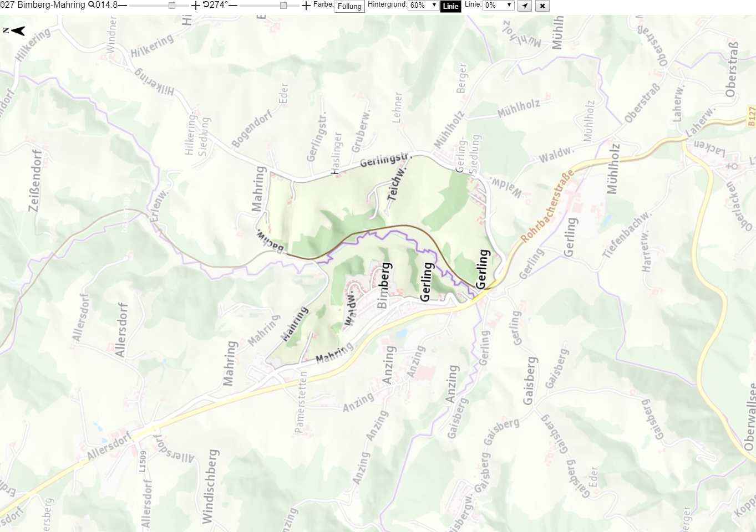Click the Teichw. street label
The height and width of the screenshot is (532, 756).
(x=398, y=183)
